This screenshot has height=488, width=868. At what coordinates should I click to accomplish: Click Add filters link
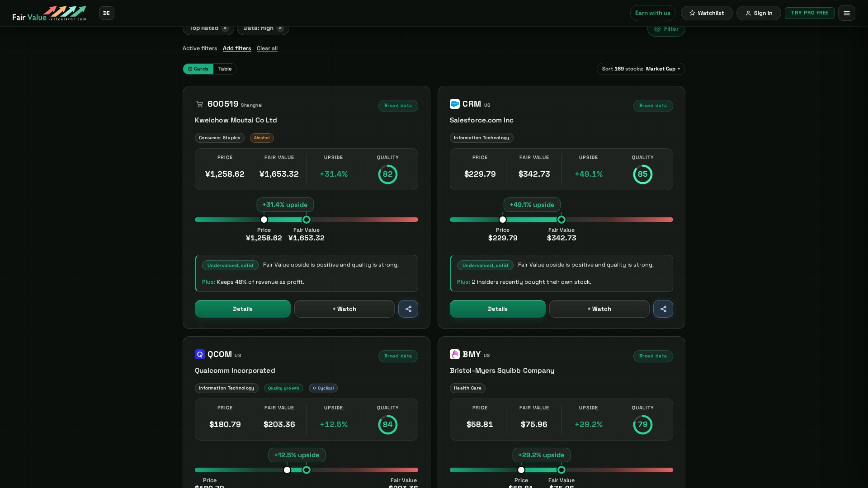(237, 48)
